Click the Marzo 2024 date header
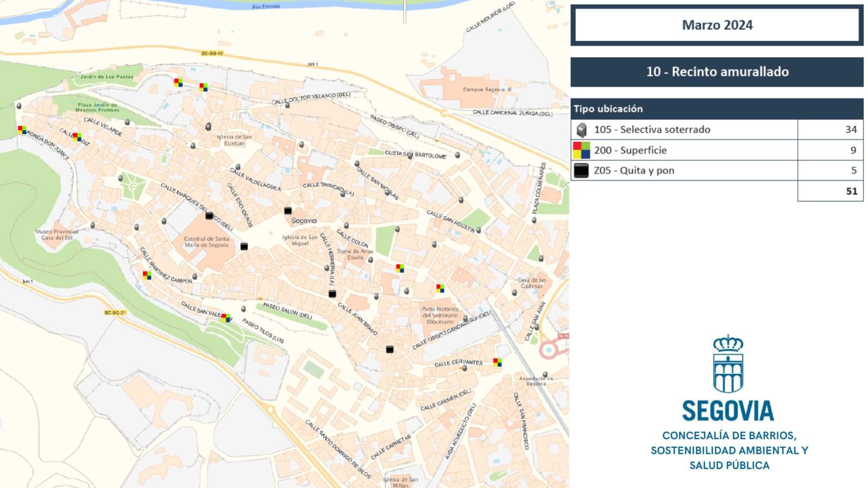The height and width of the screenshot is (488, 868). [x=716, y=25]
